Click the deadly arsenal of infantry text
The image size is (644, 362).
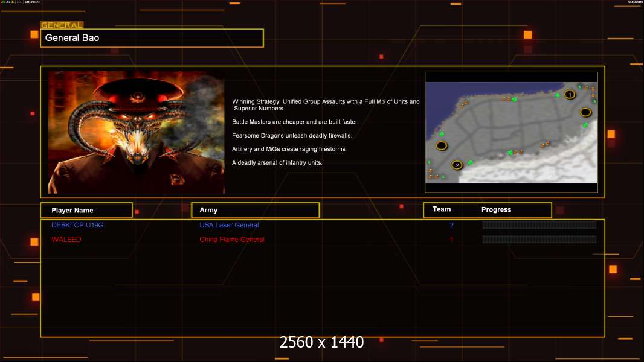[277, 162]
